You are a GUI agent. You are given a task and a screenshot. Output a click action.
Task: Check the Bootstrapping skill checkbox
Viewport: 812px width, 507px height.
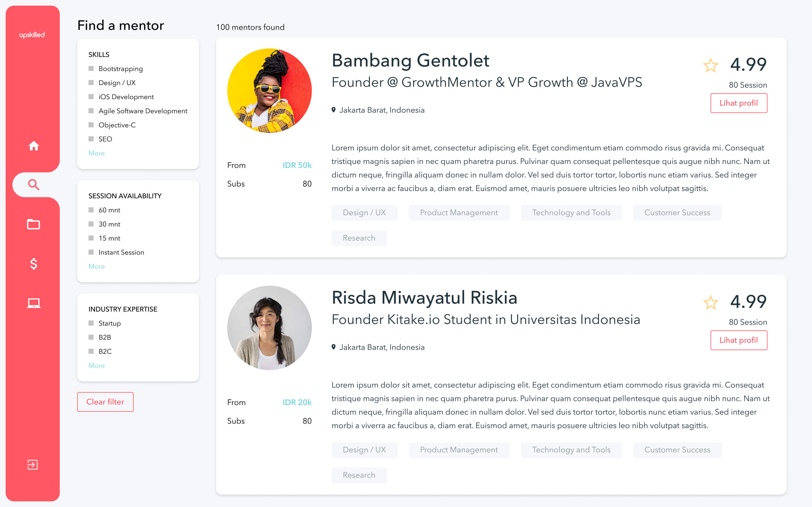pyautogui.click(x=91, y=69)
